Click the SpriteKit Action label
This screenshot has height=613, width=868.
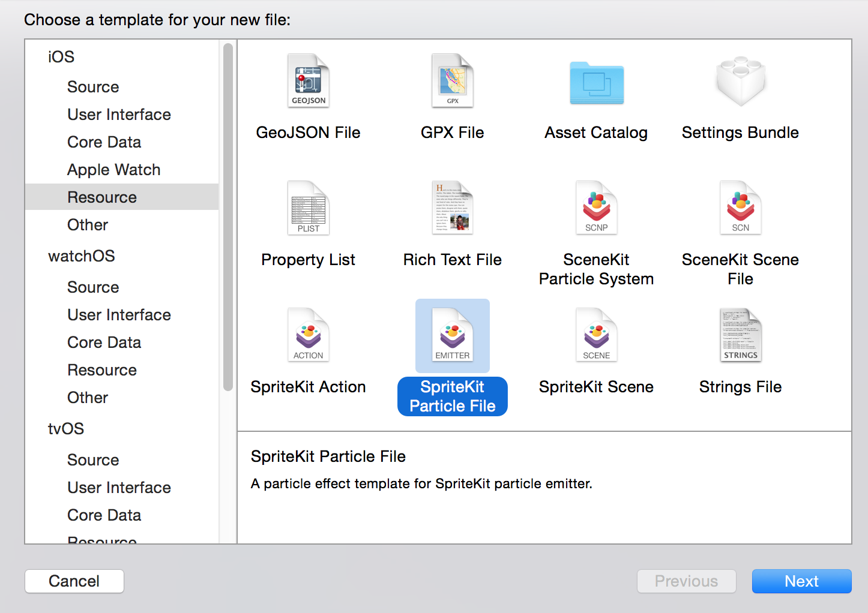pos(309,387)
